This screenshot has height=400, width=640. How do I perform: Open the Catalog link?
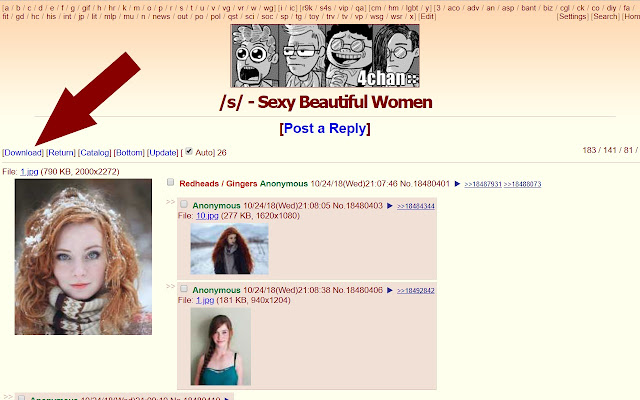click(x=95, y=153)
